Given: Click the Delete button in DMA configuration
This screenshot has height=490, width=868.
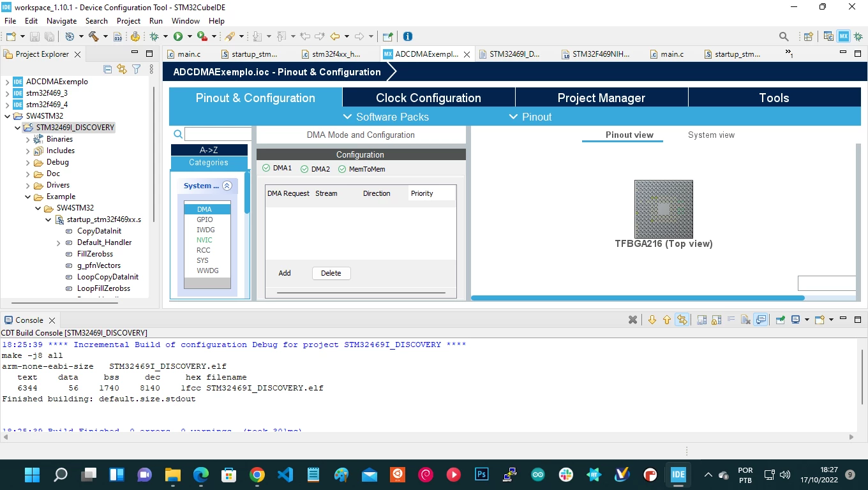Looking at the screenshot, I should (331, 273).
